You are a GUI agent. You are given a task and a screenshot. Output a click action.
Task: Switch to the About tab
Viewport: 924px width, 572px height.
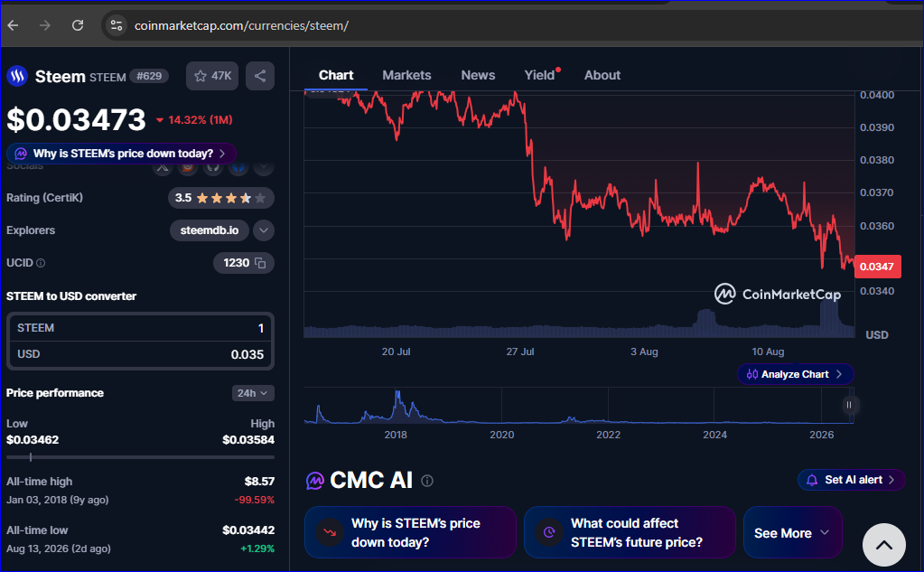(x=602, y=76)
